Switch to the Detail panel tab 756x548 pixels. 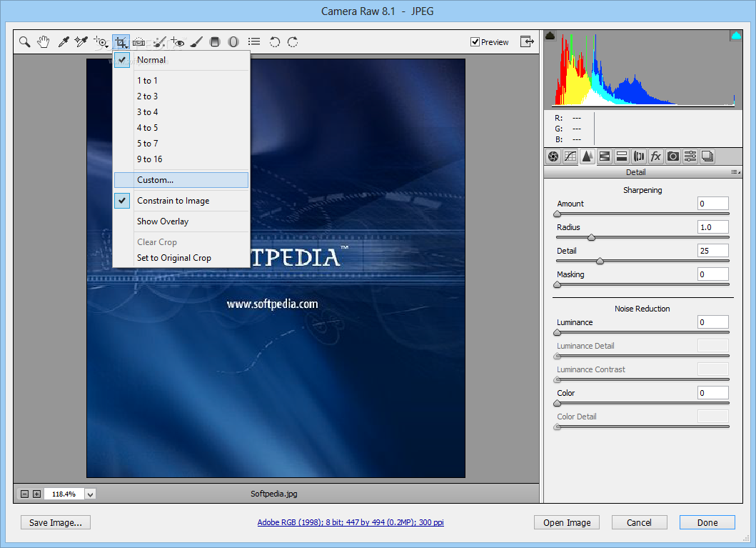click(588, 156)
